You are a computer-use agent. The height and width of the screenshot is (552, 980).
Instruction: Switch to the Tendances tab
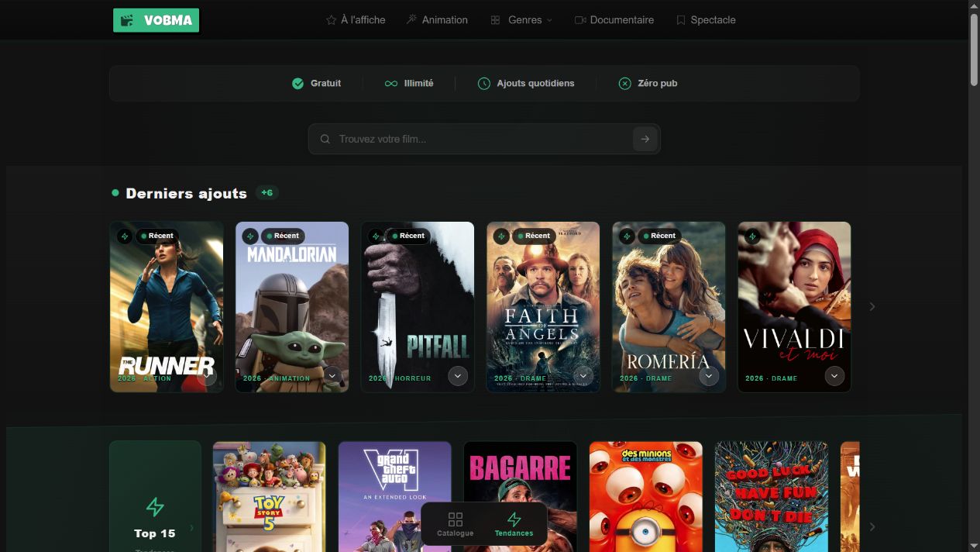[514, 524]
